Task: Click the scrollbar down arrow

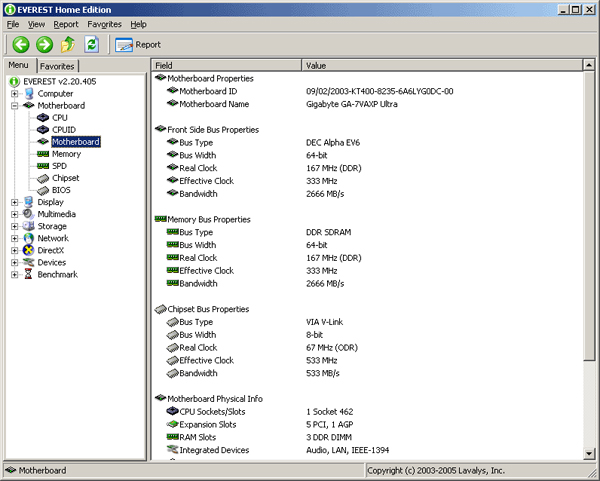Action: [589, 454]
